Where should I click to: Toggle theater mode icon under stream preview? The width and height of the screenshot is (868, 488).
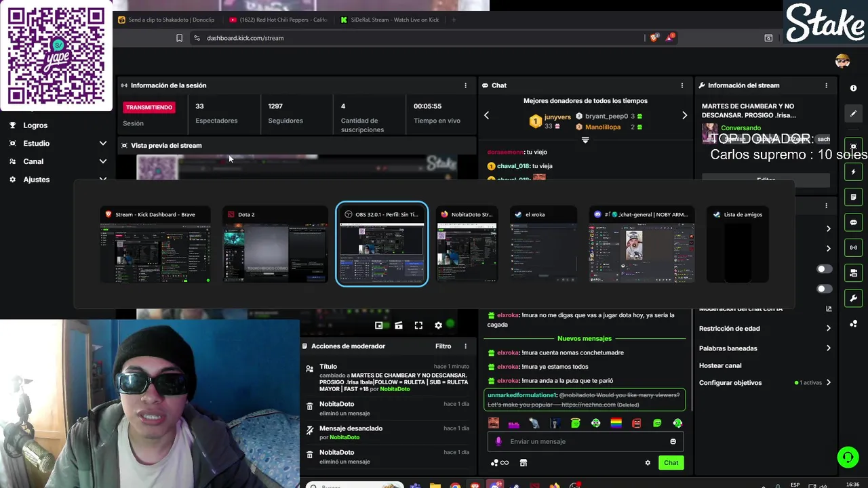[x=399, y=325]
